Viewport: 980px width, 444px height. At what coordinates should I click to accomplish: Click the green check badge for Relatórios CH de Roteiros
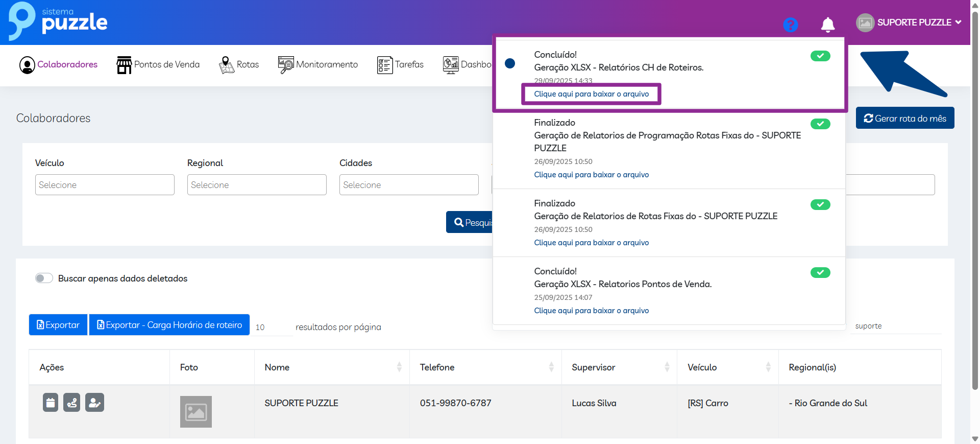[x=820, y=56]
